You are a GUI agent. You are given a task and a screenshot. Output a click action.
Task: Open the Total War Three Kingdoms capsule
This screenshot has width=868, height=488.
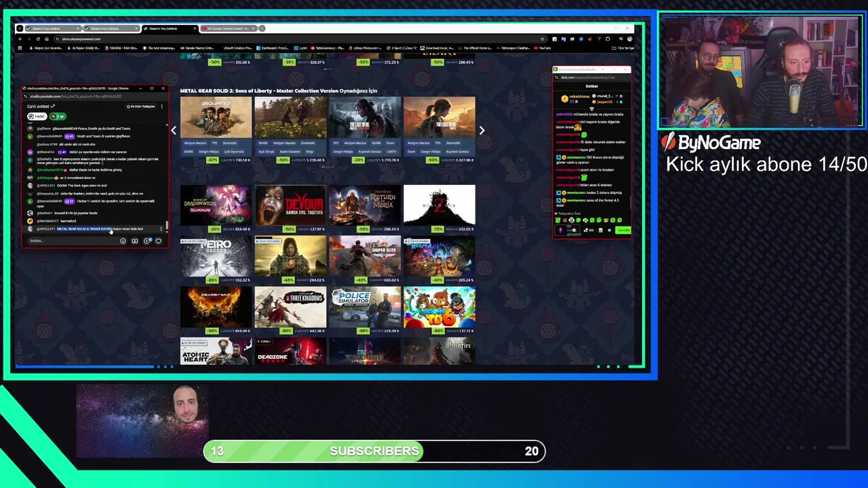point(290,307)
